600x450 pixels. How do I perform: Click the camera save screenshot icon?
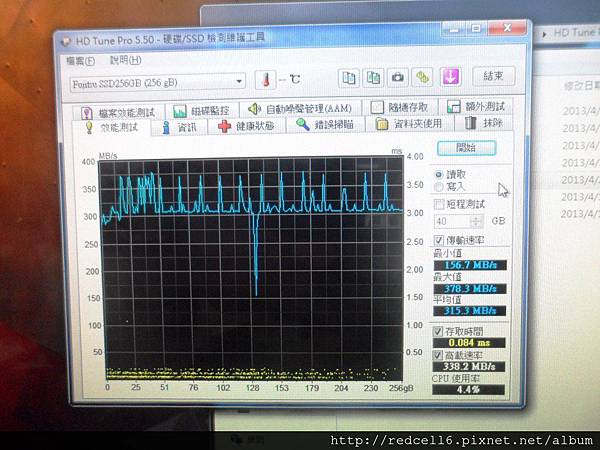[x=398, y=78]
